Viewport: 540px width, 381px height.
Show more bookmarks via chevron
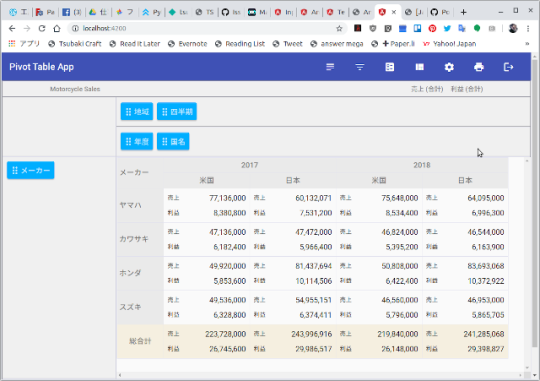pos(527,44)
